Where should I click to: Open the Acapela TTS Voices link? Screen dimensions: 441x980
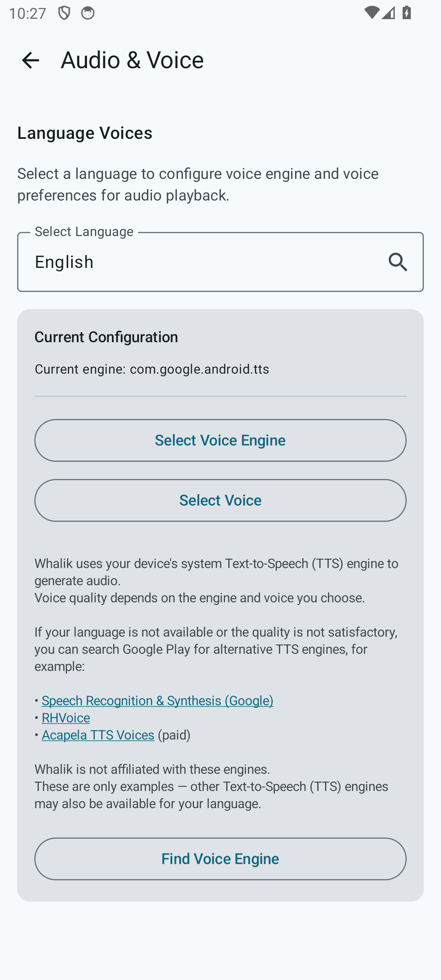tap(98, 735)
